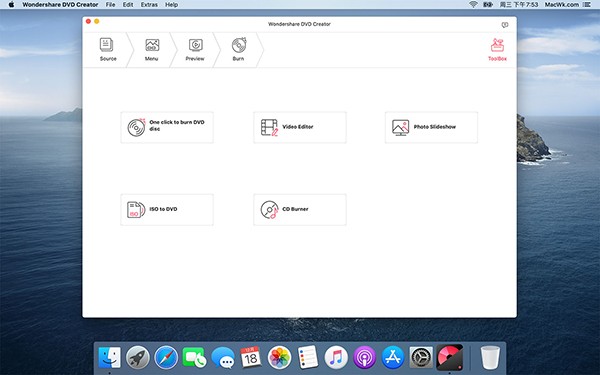The width and height of the screenshot is (600, 375).
Task: Open the notification center list icon
Action: (586, 5)
